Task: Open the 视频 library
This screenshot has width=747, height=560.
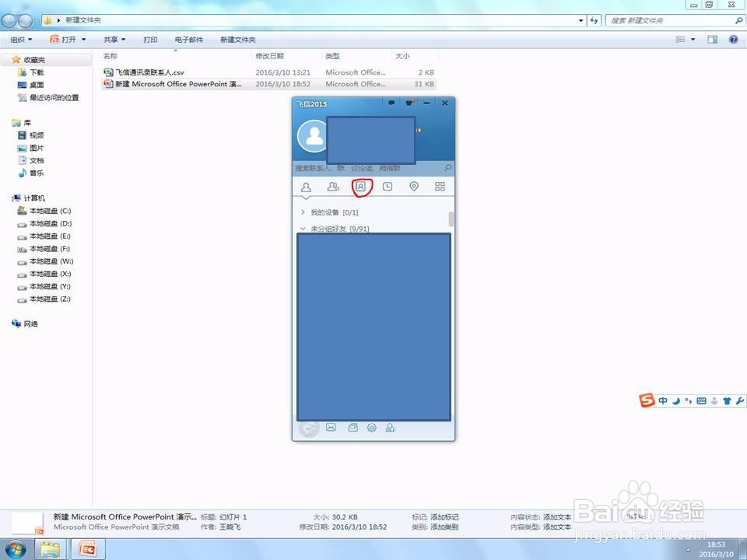Action: (x=30, y=135)
